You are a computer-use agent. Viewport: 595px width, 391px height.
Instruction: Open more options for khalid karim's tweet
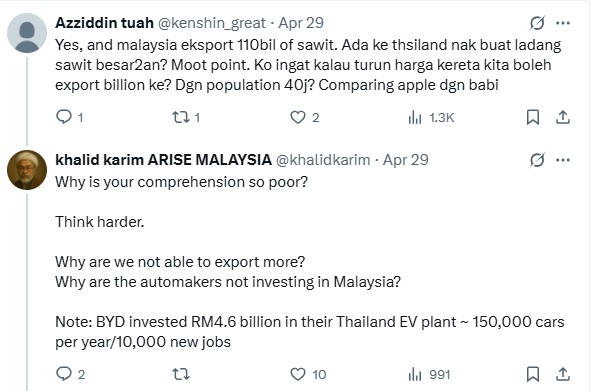tap(563, 160)
